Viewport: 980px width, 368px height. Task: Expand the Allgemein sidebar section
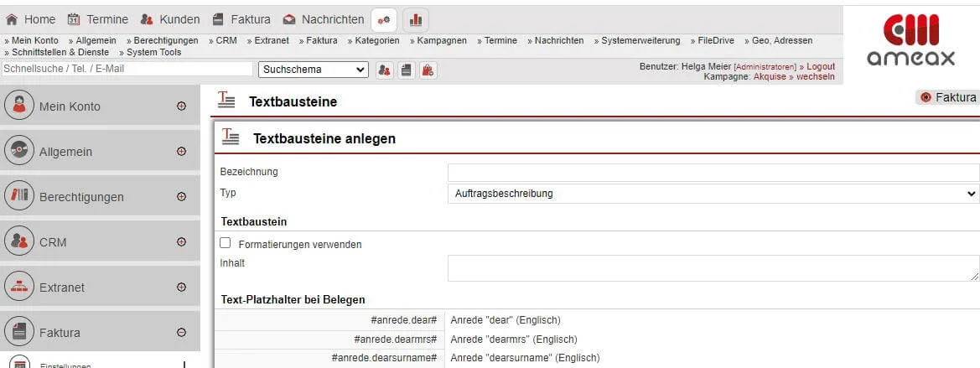181,152
